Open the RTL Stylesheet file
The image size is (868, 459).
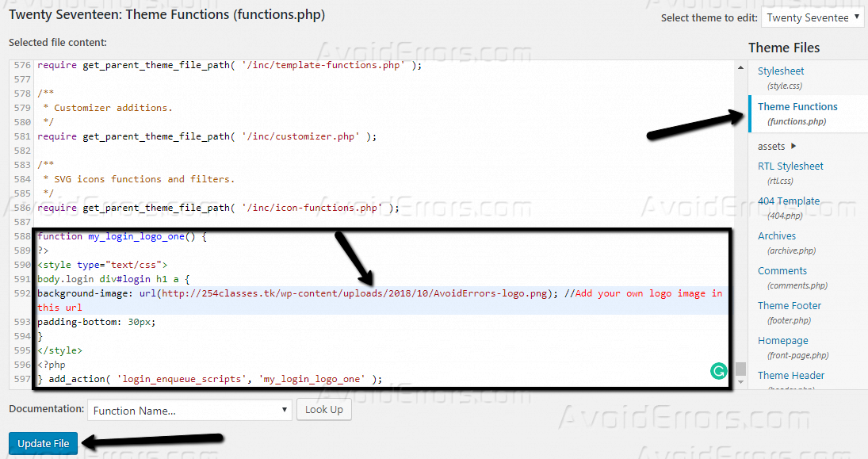click(x=790, y=166)
